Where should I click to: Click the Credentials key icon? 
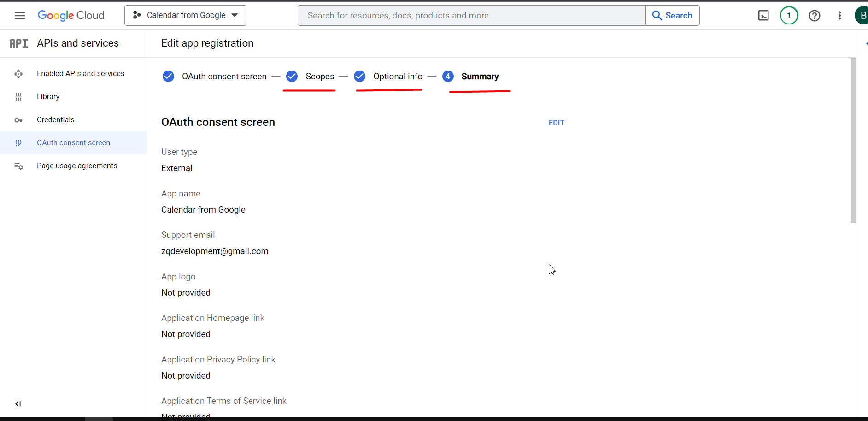point(18,120)
